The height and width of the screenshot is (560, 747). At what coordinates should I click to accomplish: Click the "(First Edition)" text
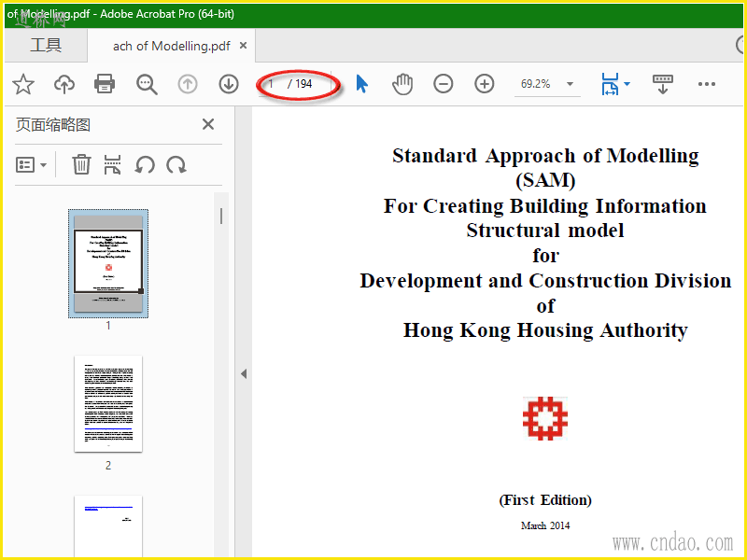(545, 500)
